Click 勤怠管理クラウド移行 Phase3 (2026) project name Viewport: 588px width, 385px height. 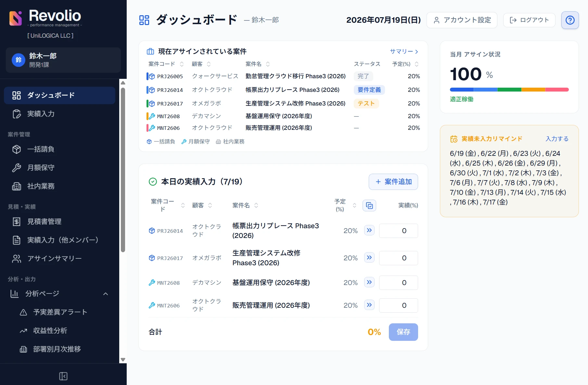(x=296, y=76)
